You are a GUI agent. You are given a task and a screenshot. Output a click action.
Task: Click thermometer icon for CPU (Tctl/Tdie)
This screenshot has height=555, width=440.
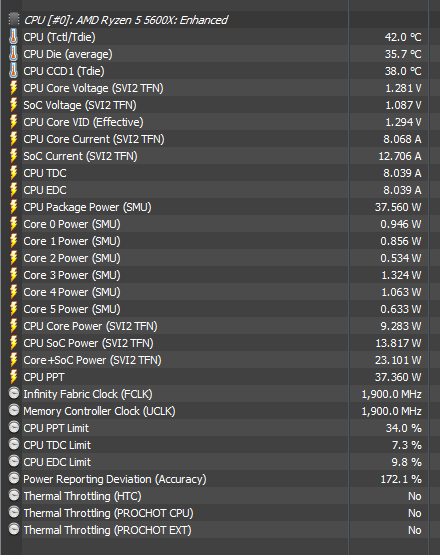(13, 37)
